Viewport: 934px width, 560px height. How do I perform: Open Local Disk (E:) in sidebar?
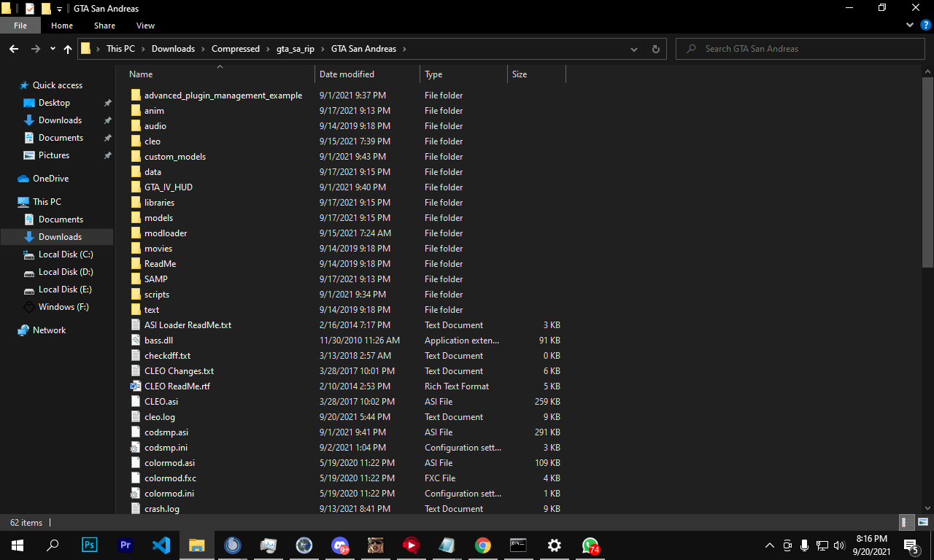pos(66,289)
